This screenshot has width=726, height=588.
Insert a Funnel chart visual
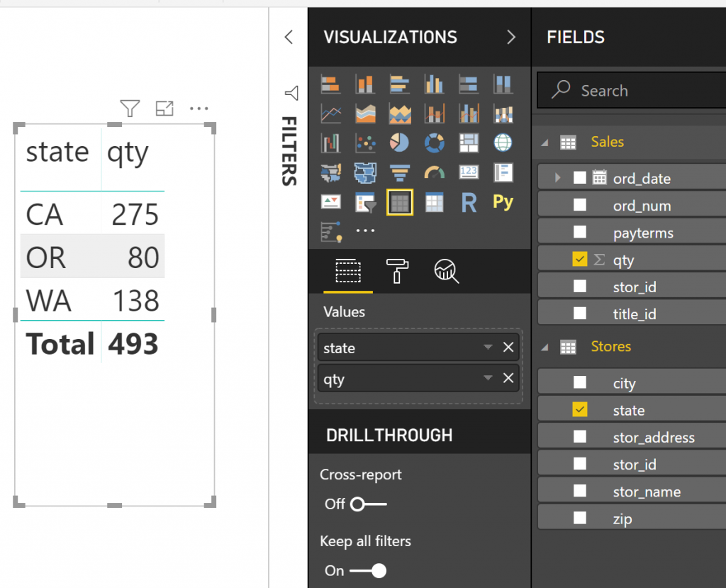pos(399,172)
